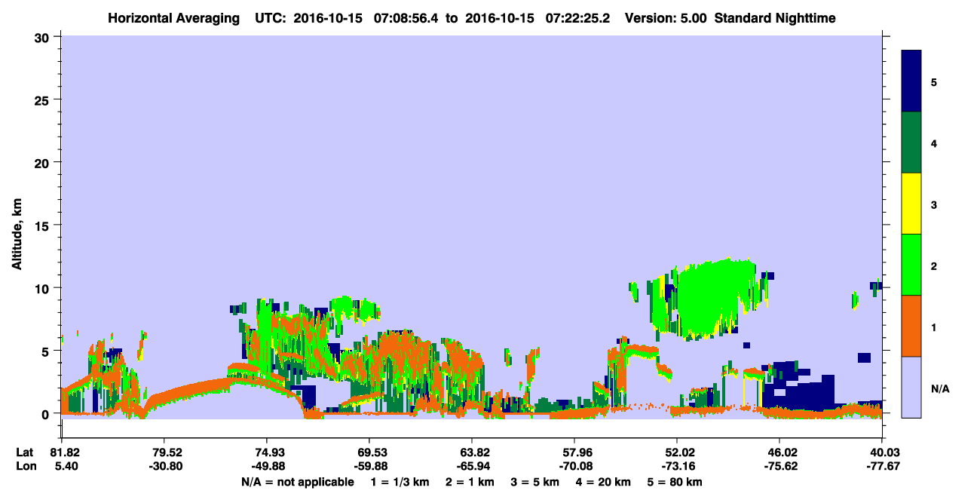Click longitude value -49.88
Image resolution: width=980 pixels, height=503 pixels.
click(267, 467)
